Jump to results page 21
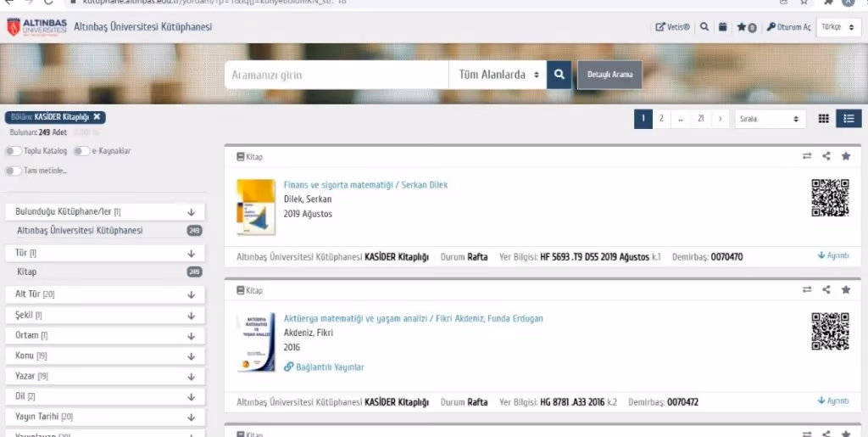 tap(701, 119)
